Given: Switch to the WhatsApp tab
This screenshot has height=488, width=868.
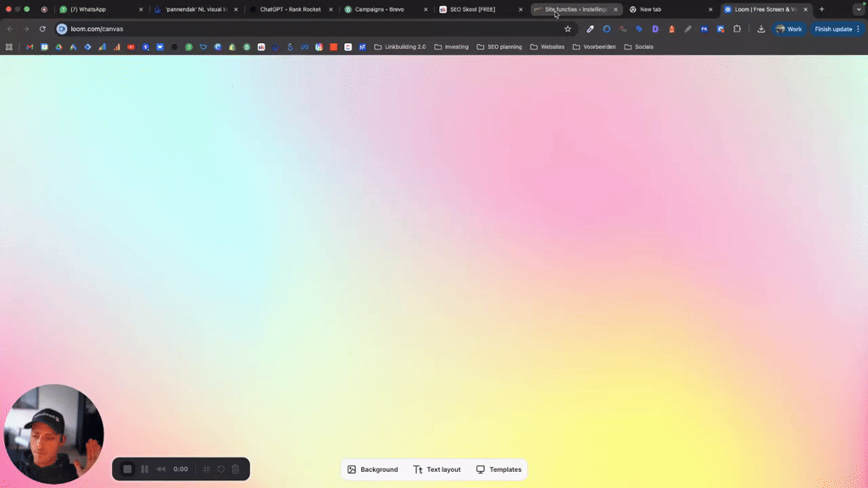Looking at the screenshot, I should click(x=101, y=9).
